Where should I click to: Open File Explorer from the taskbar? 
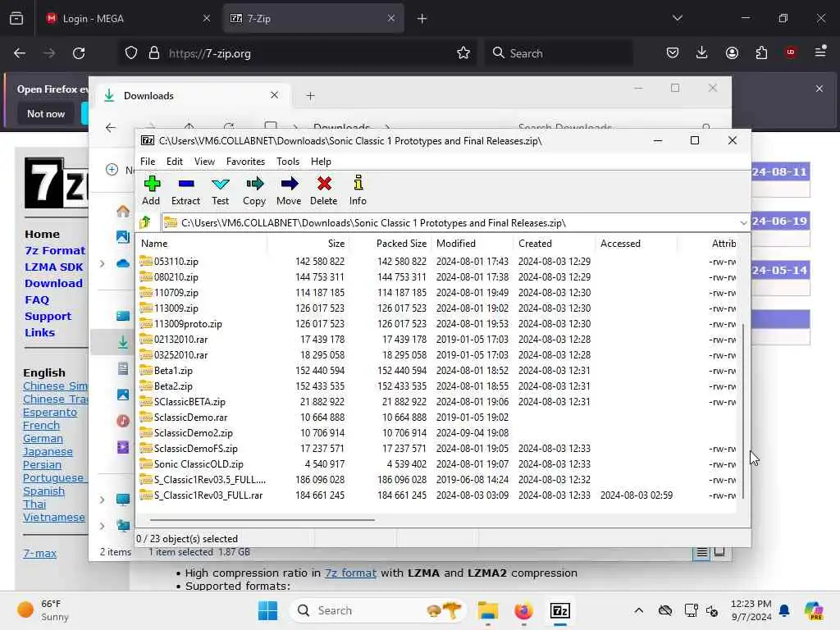pyautogui.click(x=488, y=610)
